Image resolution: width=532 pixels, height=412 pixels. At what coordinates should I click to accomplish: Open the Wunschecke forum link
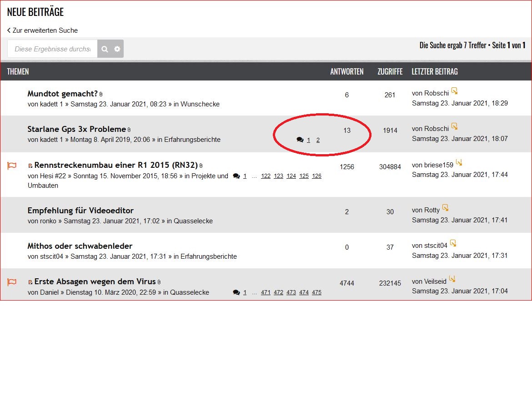click(x=200, y=104)
